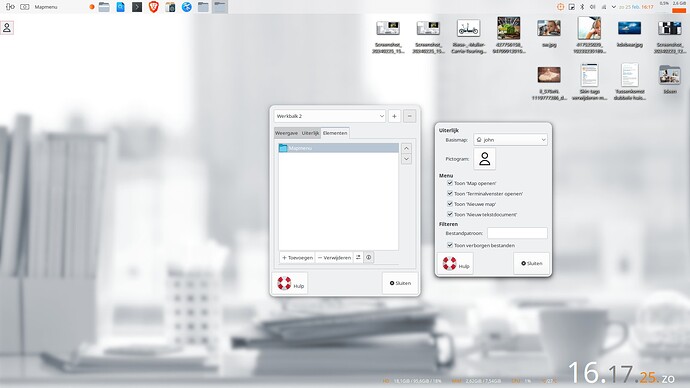Image resolution: width=690 pixels, height=388 pixels.
Task: Show element info via circled-i icon
Action: click(x=369, y=257)
